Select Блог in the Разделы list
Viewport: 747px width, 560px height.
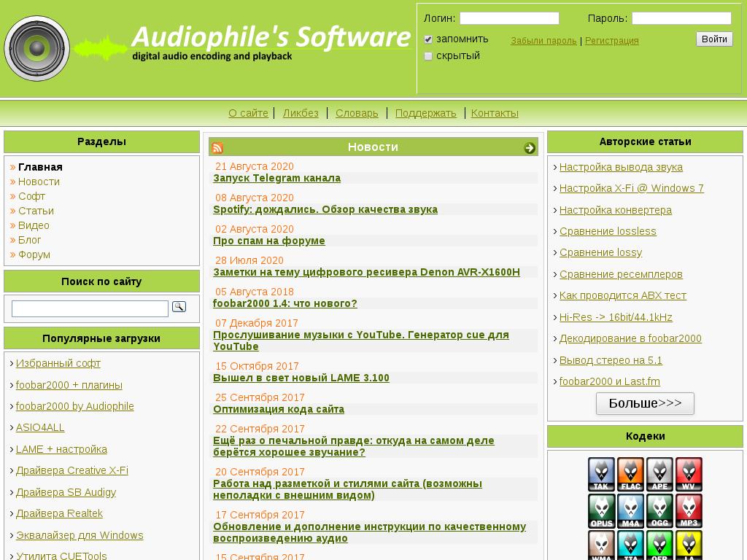[29, 241]
